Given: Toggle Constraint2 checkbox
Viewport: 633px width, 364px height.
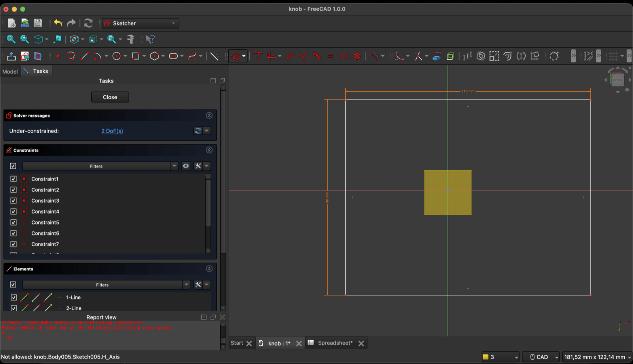Looking at the screenshot, I should click(x=13, y=190).
